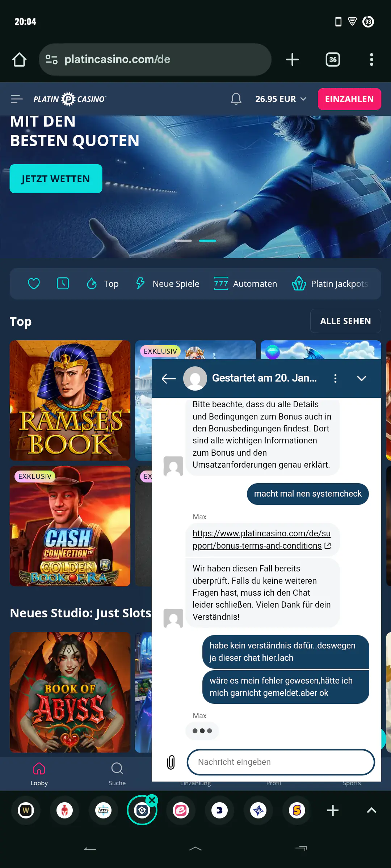Click ALLE SEHEN for Top games

pos(345,321)
